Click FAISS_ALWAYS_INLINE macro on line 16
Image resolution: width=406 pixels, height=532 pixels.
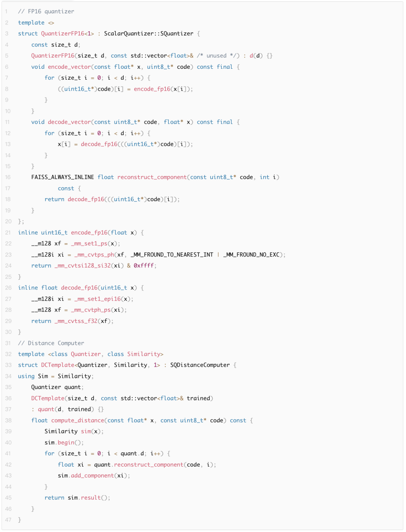pos(63,177)
